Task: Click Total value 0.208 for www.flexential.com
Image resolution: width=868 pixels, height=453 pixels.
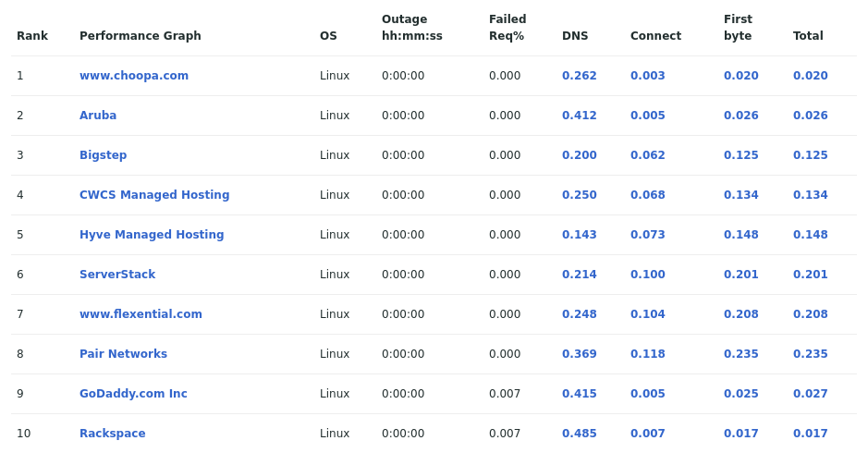Action: point(811,314)
